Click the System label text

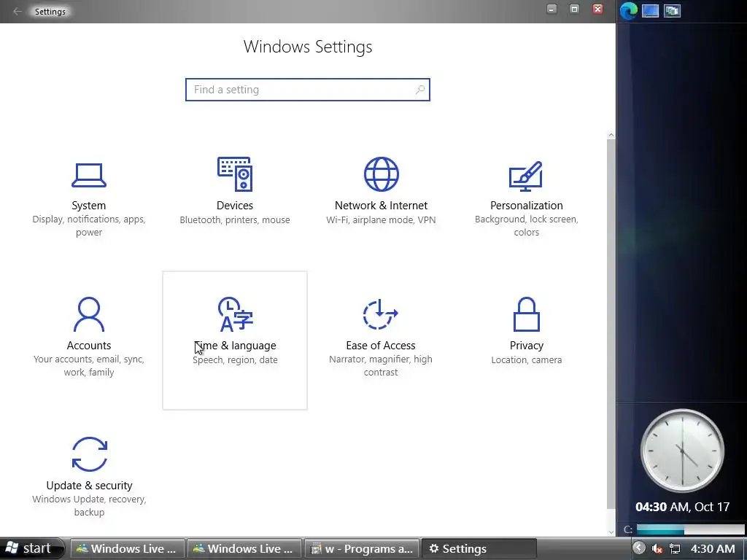[88, 205]
